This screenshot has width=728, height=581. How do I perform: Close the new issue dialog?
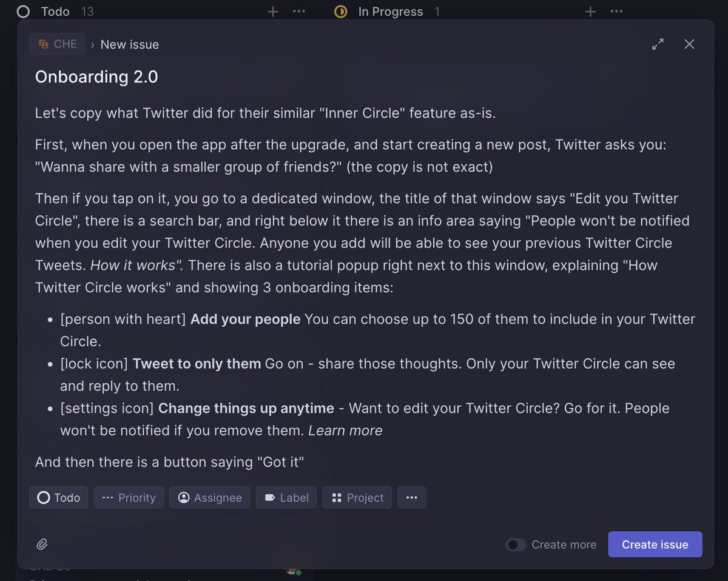tap(689, 44)
